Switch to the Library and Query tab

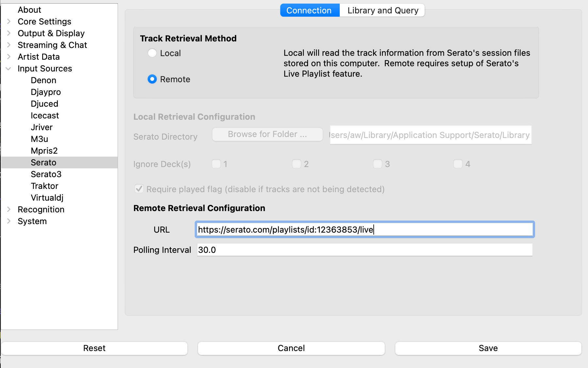383,10
